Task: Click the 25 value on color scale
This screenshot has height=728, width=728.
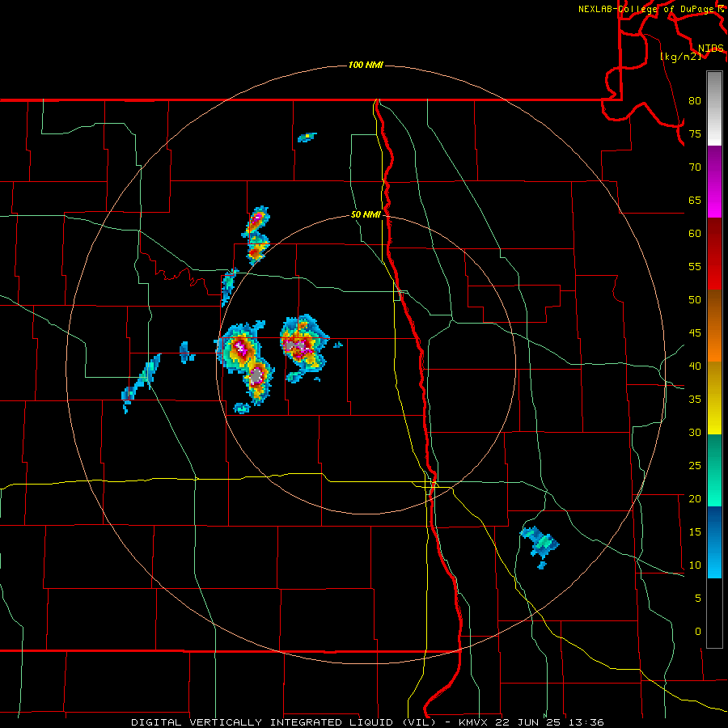Action: coord(695,466)
